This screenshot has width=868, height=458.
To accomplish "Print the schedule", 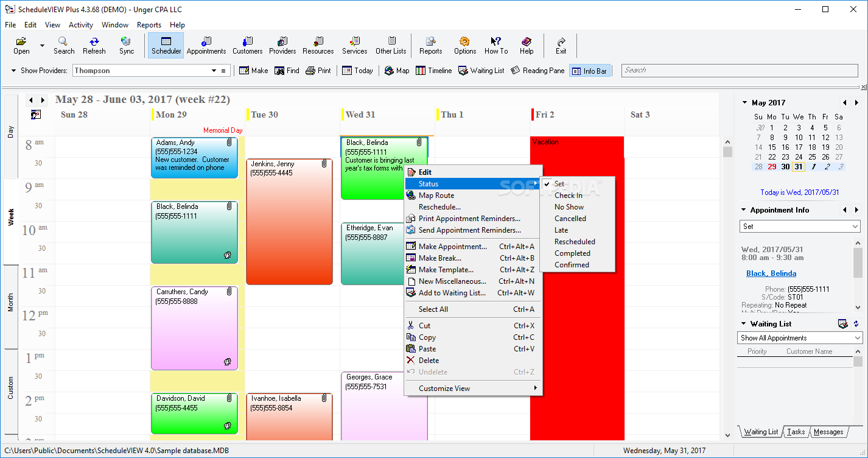I will coord(318,71).
